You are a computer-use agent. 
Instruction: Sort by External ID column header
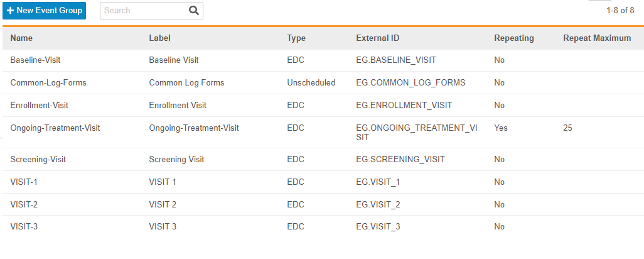click(377, 38)
